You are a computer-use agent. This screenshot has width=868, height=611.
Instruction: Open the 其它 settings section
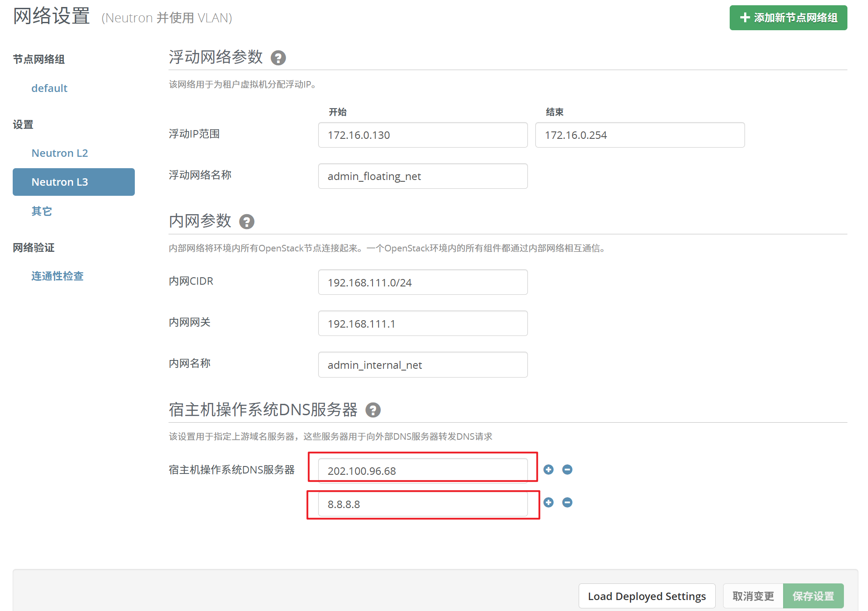pyautogui.click(x=42, y=211)
